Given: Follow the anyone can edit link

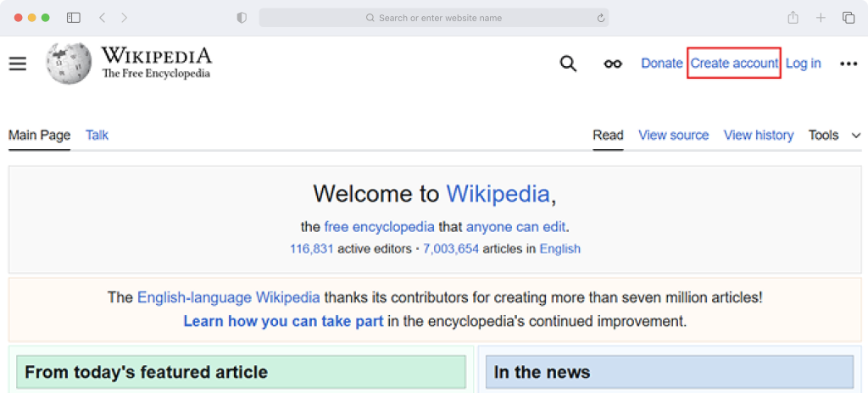Looking at the screenshot, I should (x=516, y=227).
